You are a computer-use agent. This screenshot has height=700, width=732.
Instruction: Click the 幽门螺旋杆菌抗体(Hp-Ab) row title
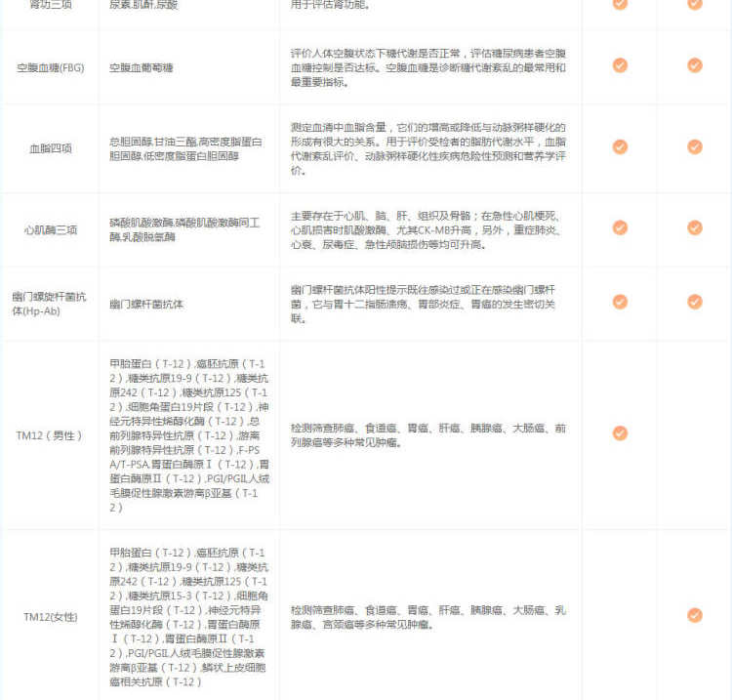(49, 303)
